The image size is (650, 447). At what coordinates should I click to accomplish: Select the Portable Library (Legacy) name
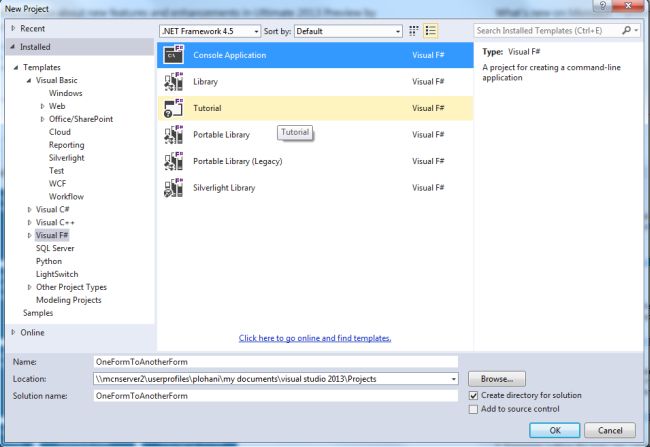pyautogui.click(x=238, y=161)
